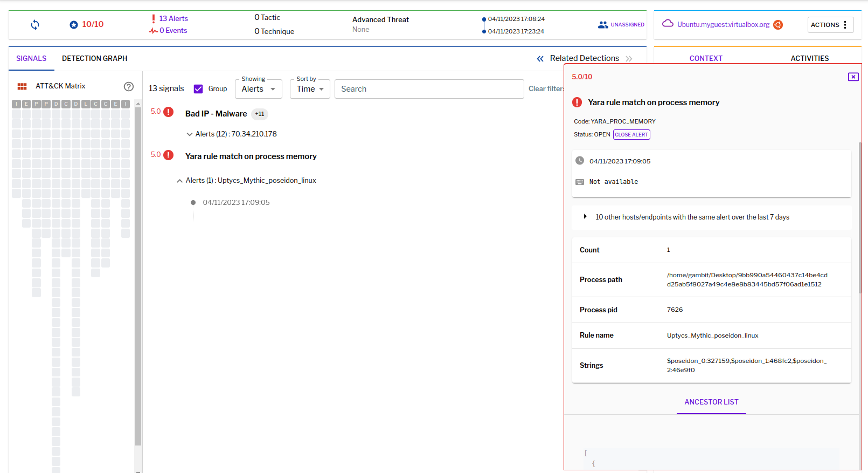
Task: Collapse Alerts (1) Uptycs_Mythic_poseidon_linux
Action: pos(180,181)
